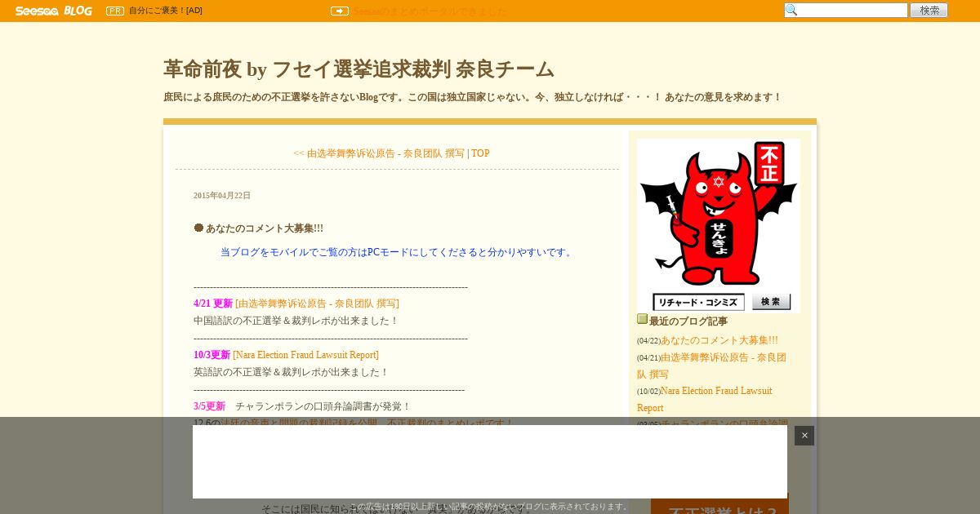This screenshot has height=514, width=980.
Task: Open the [Nara Election Fraud Lawsuit Report] article link
Action: pyautogui.click(x=306, y=355)
